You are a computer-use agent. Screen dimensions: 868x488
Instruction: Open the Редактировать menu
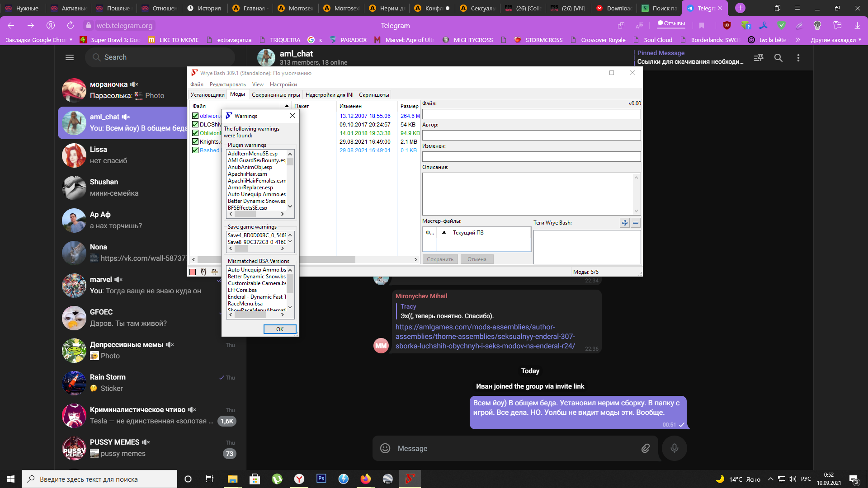(x=227, y=84)
